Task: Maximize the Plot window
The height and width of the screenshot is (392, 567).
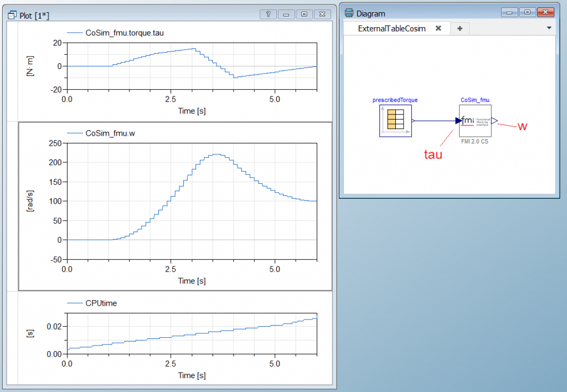Action: 304,14
